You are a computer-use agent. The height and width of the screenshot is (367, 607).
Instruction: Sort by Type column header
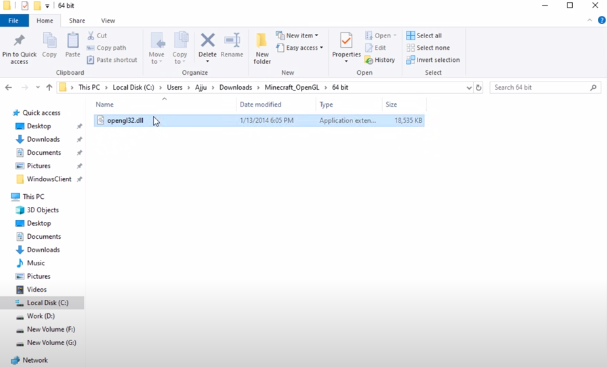(326, 105)
